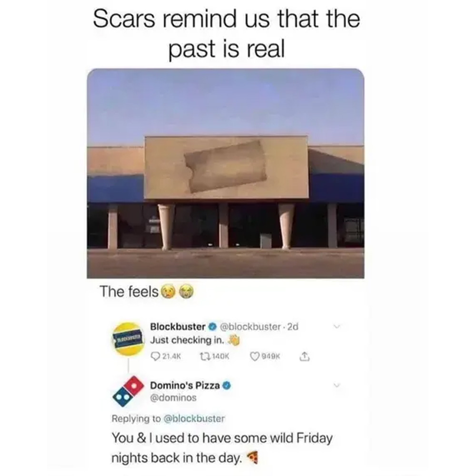Click the 'Just checking in.' tweet text
This screenshot has height=476, width=476.
(188, 340)
